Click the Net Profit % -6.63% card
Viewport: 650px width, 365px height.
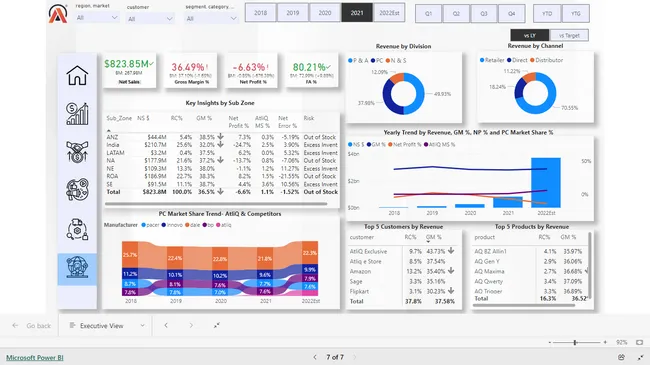(251, 71)
